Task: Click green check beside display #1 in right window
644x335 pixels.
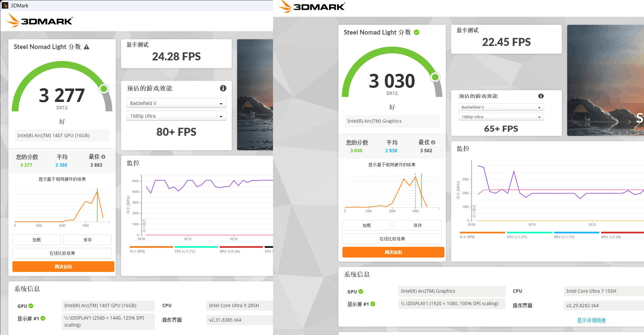Action: [x=373, y=304]
